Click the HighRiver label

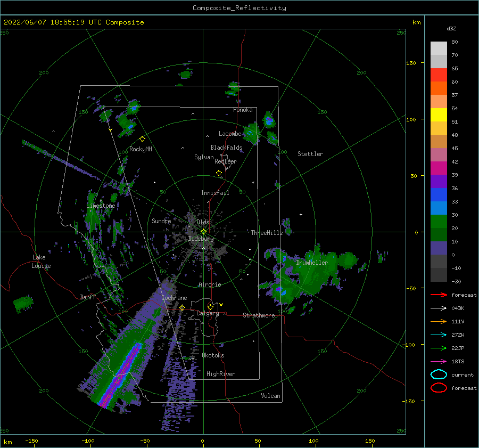click(x=221, y=374)
